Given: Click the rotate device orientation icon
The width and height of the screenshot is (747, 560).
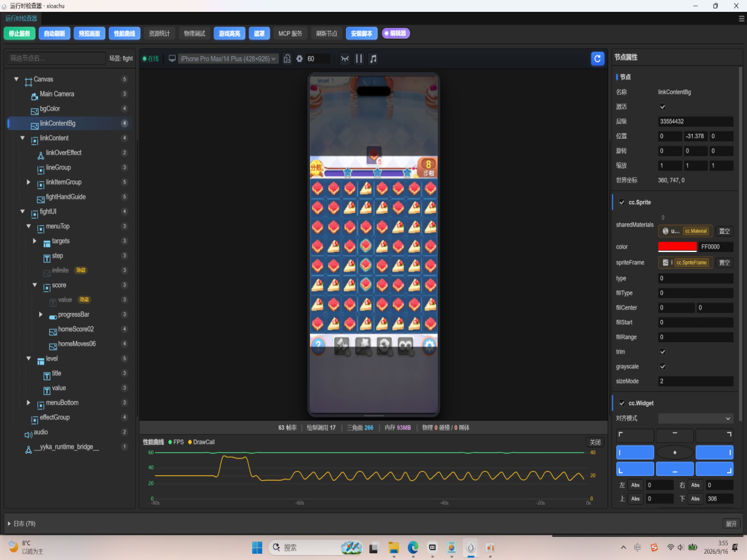Looking at the screenshot, I should coord(287,58).
